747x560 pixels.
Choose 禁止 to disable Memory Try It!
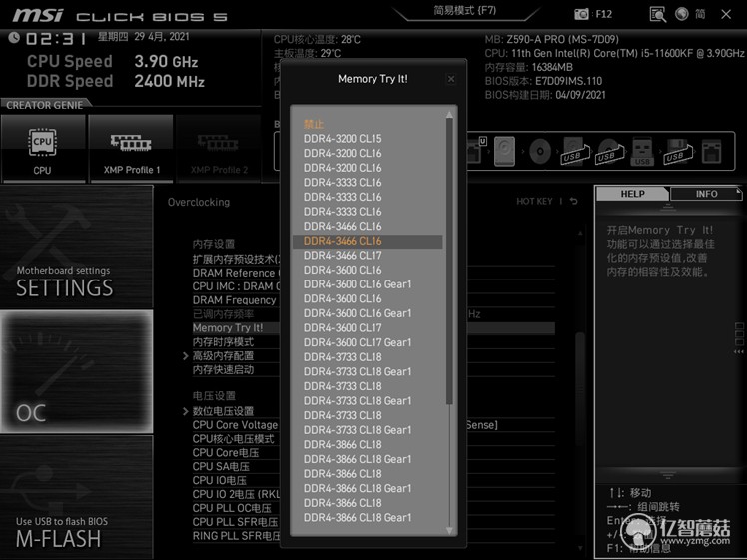click(313, 124)
